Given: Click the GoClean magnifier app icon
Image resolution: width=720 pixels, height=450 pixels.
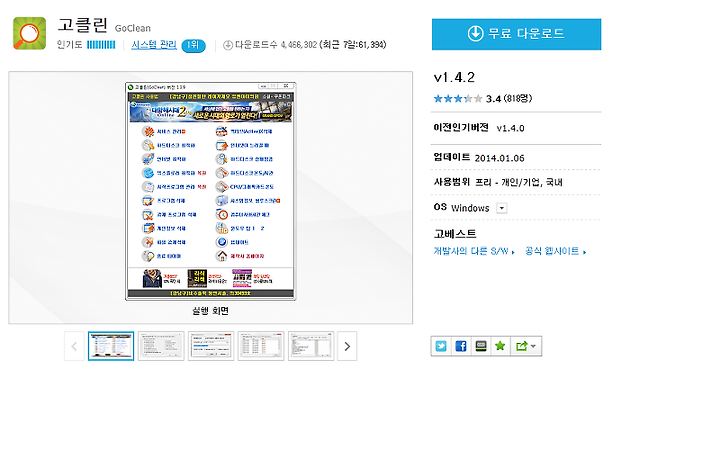Looking at the screenshot, I should pyautogui.click(x=29, y=33).
